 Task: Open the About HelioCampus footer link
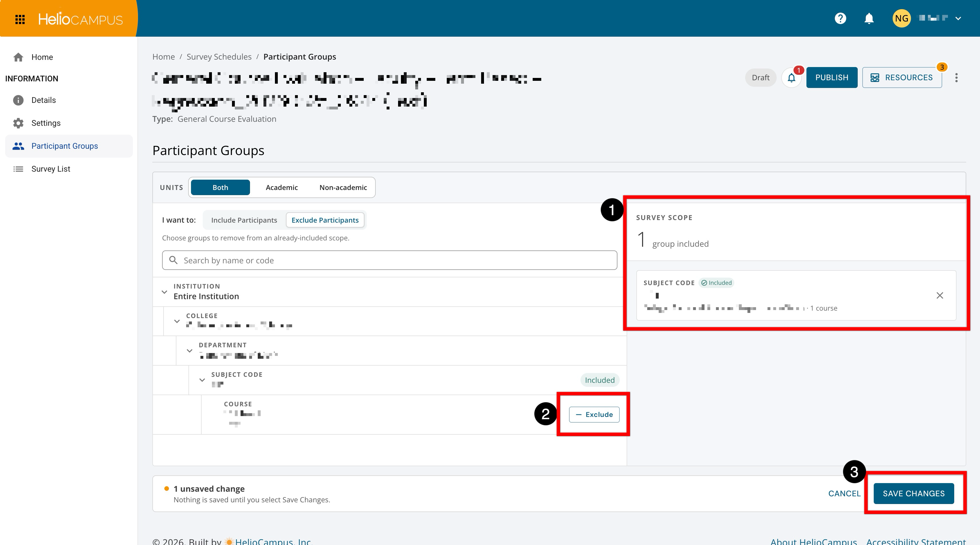coord(814,541)
